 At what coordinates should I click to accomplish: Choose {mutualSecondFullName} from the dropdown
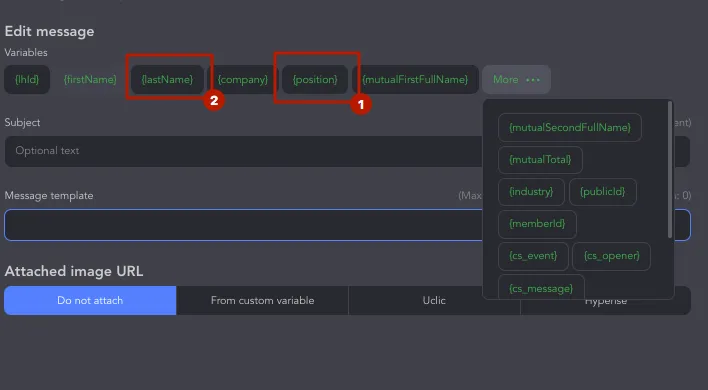pyautogui.click(x=569, y=127)
